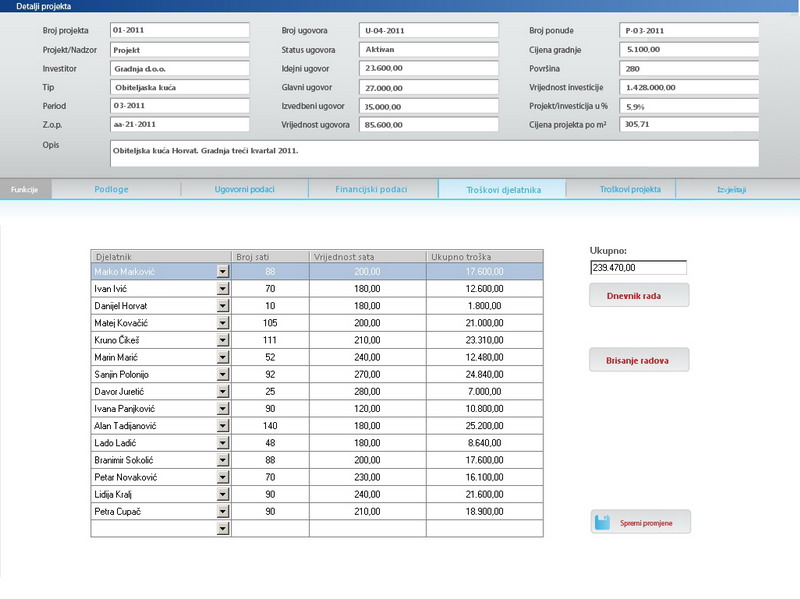Click total cost 7.000,00 for Davor Juretić

485,391
